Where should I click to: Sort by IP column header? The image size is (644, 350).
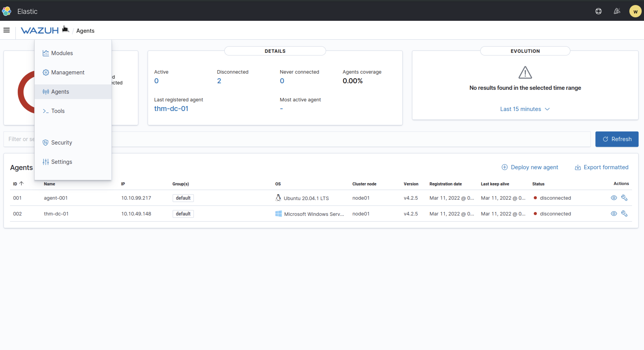pos(123,184)
